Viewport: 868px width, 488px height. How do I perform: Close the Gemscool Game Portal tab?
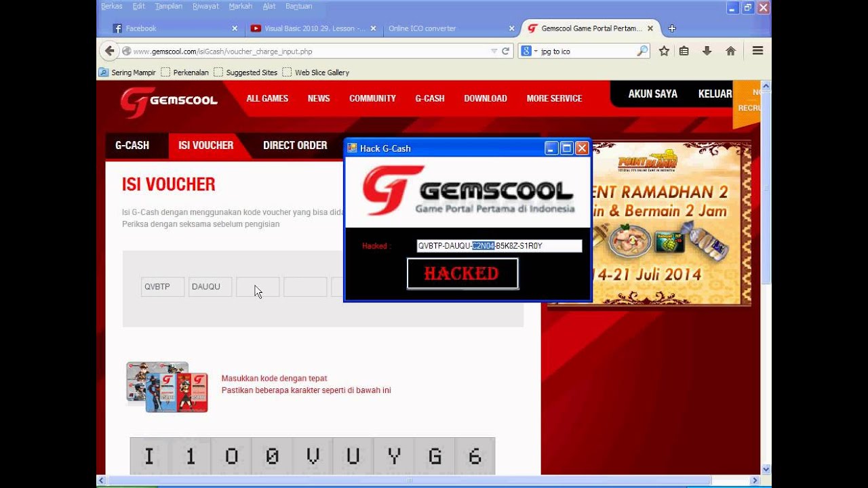(x=650, y=28)
